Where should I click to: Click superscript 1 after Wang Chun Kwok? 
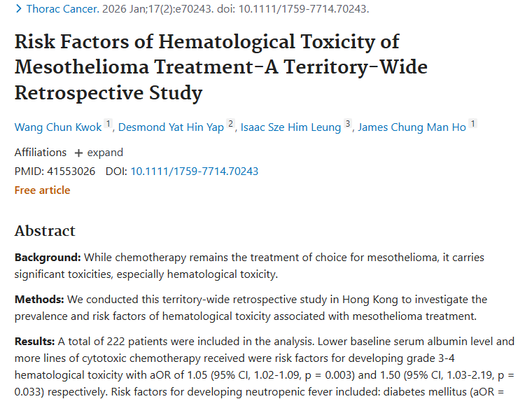(108, 125)
